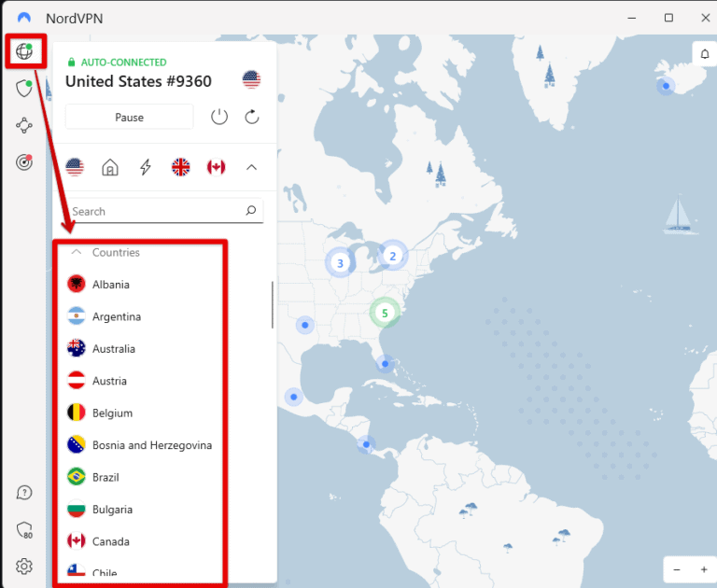Disconnect using the power icon
Image resolution: width=717 pixels, height=588 pixels.
219,117
